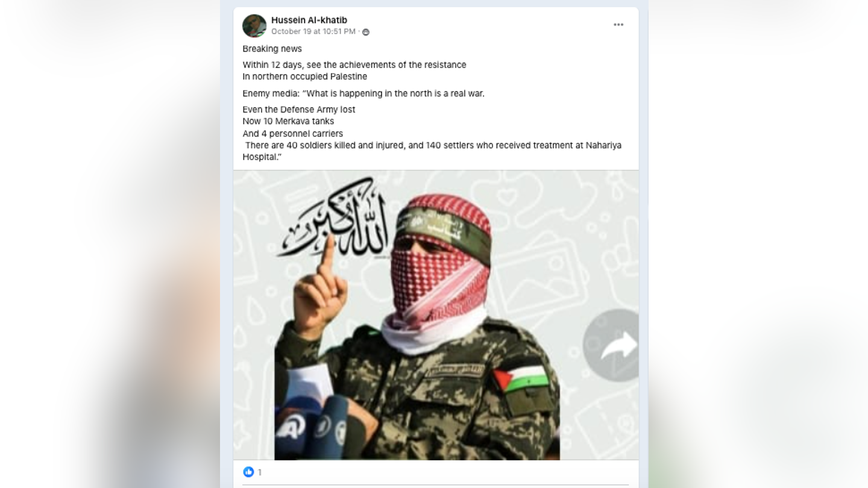Click the "Now 10 Merkava tanks" line
The image size is (868, 488).
288,121
